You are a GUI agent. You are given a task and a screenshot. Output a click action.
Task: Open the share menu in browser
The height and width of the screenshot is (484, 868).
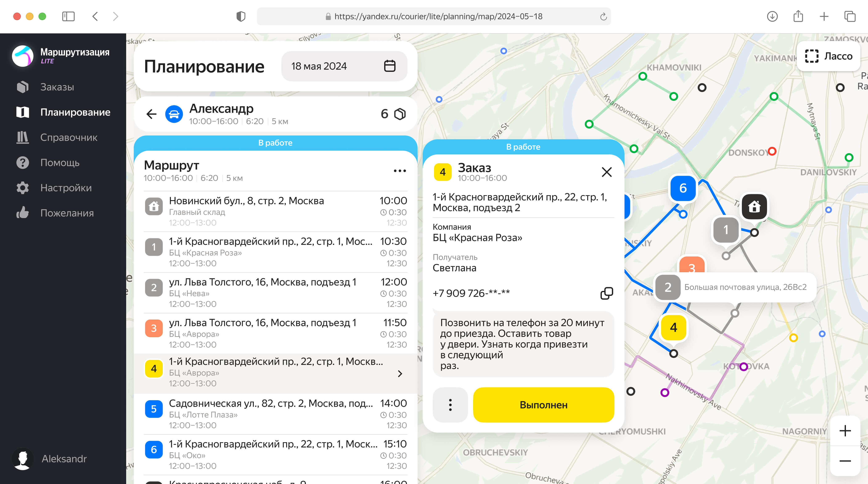coord(798,16)
